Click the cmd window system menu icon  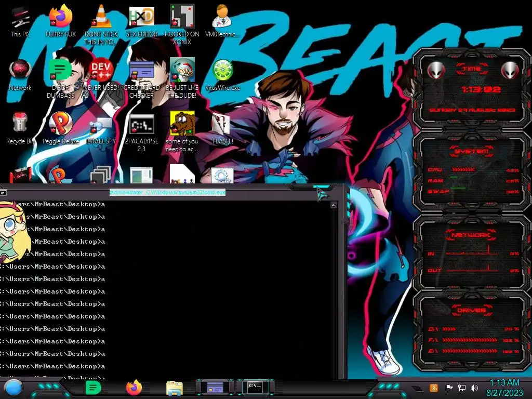coord(3,193)
